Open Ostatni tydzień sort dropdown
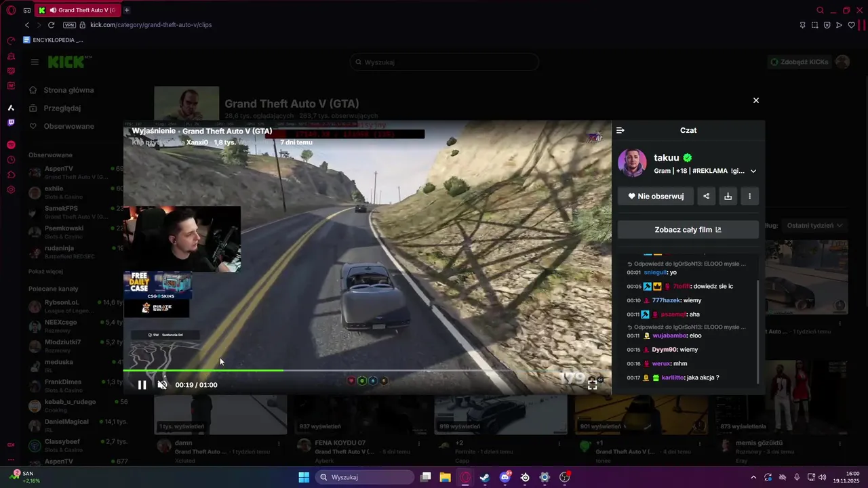Screen dimensions: 868x488 click(x=814, y=226)
